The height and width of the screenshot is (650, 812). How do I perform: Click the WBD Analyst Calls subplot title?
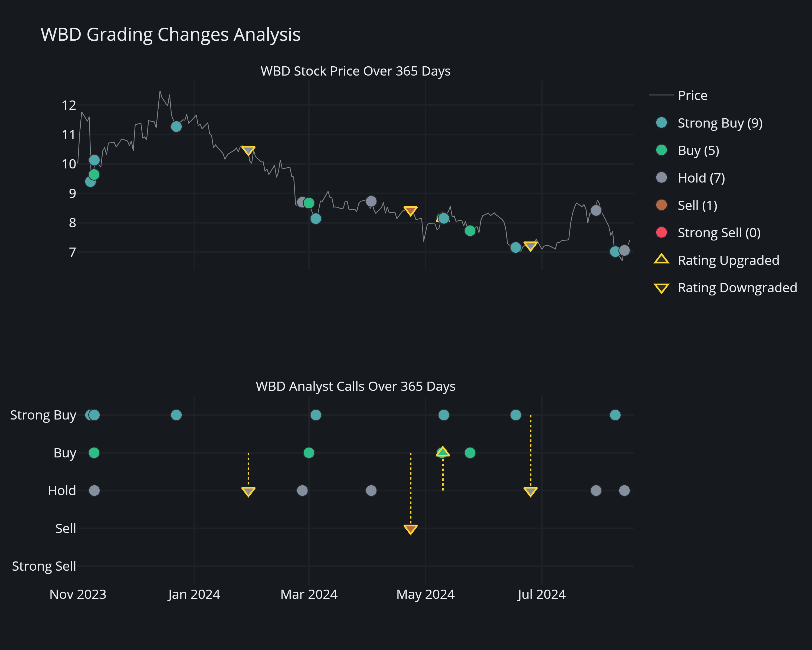click(355, 386)
